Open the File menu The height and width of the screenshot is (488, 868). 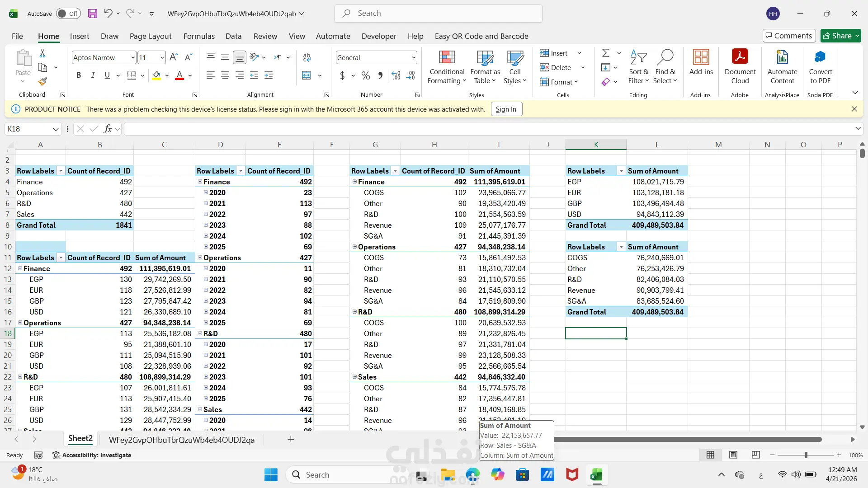(x=17, y=36)
